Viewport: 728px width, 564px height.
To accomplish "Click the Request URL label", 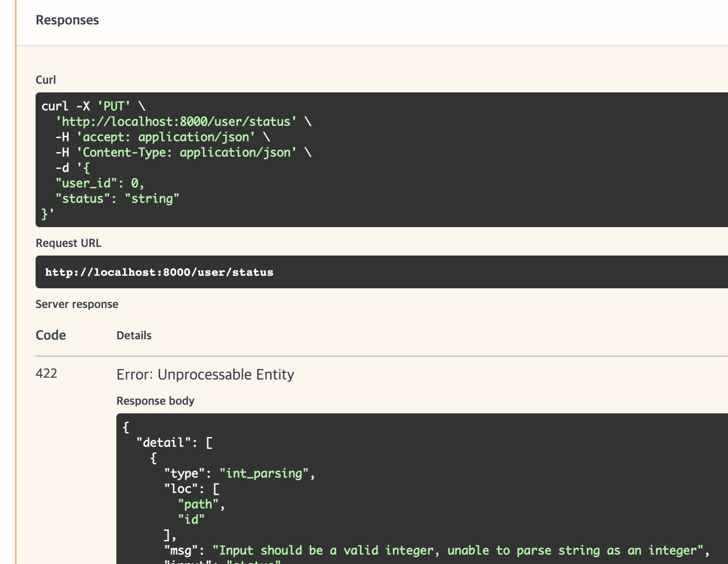I will pyautogui.click(x=68, y=243).
